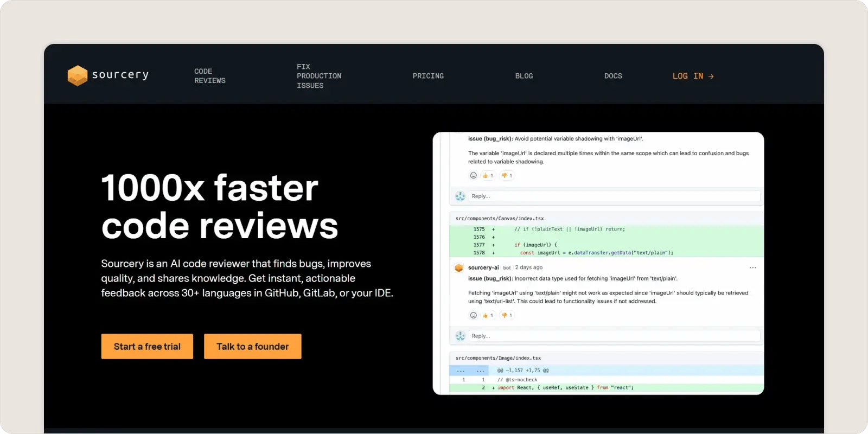This screenshot has width=868, height=434.
Task: Click the src/components/Image/index.tsx file path
Action: point(498,359)
